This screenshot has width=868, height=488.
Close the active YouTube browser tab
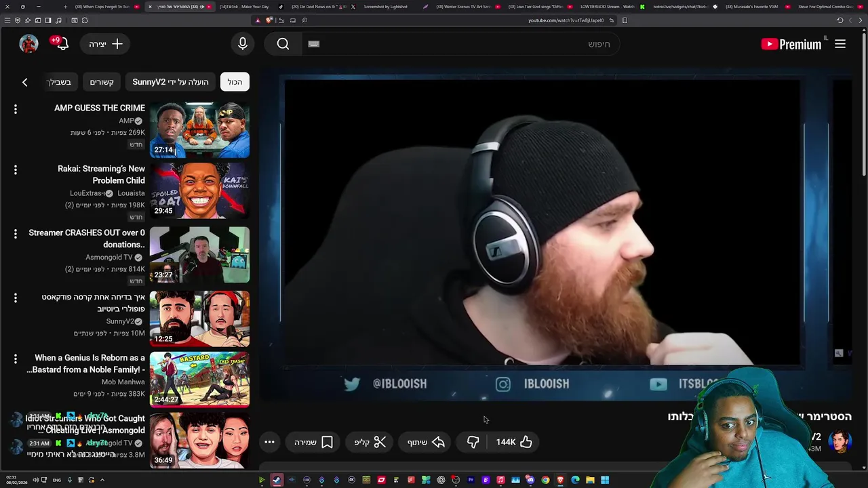click(150, 7)
